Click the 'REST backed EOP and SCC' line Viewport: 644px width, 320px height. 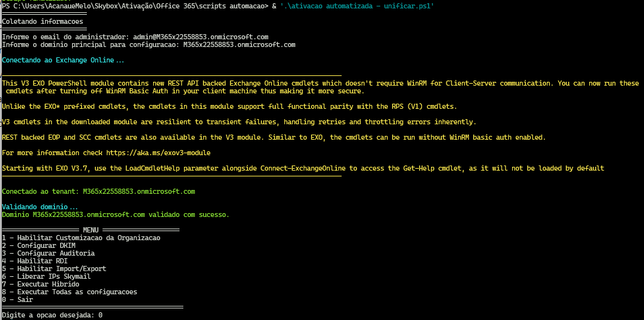pyautogui.click(x=274, y=138)
